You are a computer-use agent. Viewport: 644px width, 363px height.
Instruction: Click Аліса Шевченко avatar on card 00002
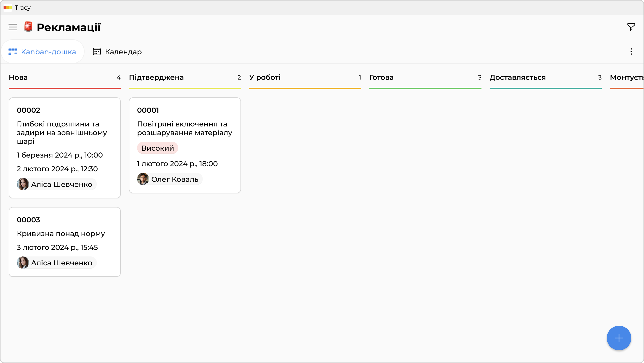[x=23, y=184]
